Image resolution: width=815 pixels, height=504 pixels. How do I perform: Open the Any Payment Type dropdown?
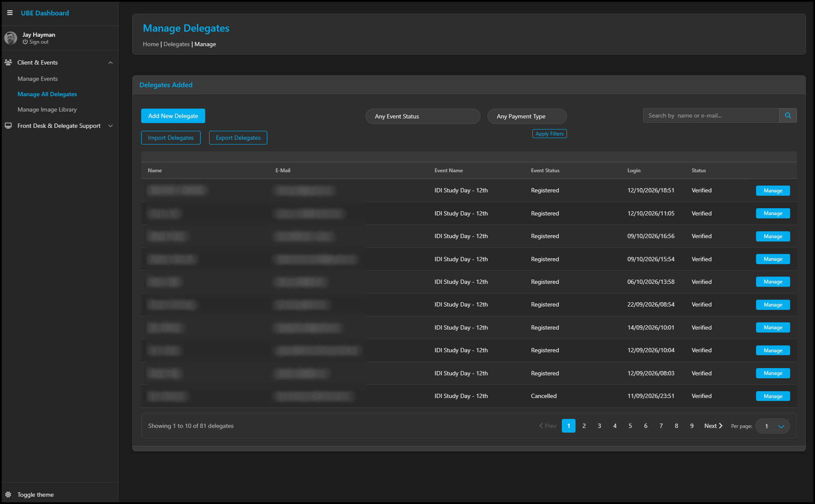[527, 116]
